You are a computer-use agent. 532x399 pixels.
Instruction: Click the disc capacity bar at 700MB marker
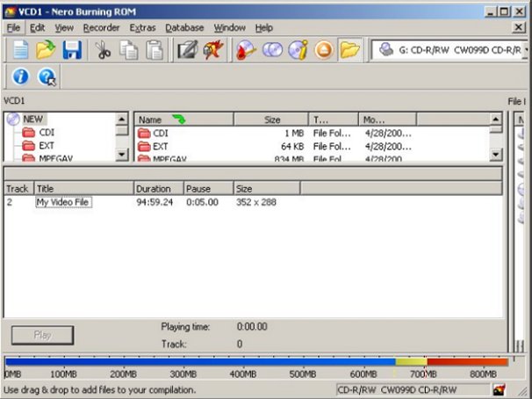point(425,362)
